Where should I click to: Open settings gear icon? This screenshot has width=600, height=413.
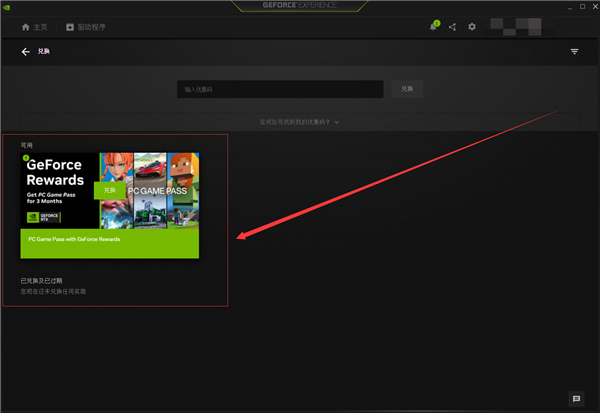coord(472,27)
